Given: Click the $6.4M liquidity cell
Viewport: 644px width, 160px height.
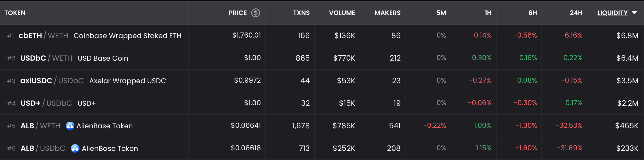Looking at the screenshot, I should coord(627,58).
